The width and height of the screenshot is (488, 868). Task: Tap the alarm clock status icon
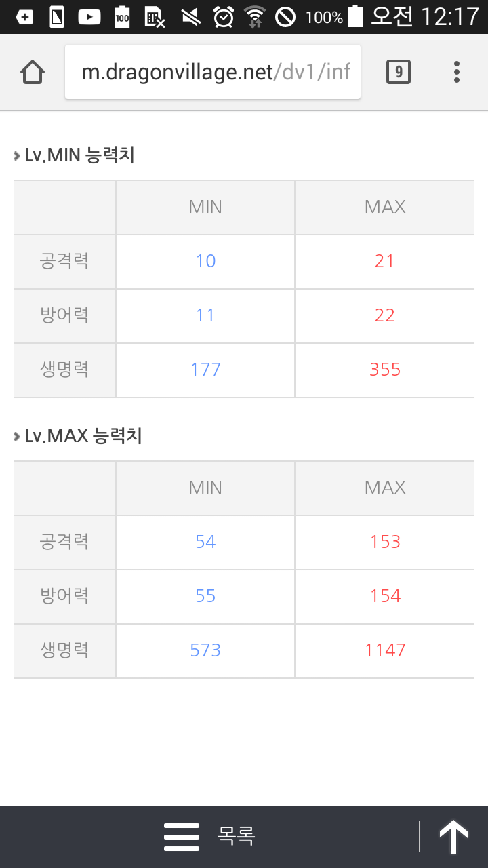point(223,17)
